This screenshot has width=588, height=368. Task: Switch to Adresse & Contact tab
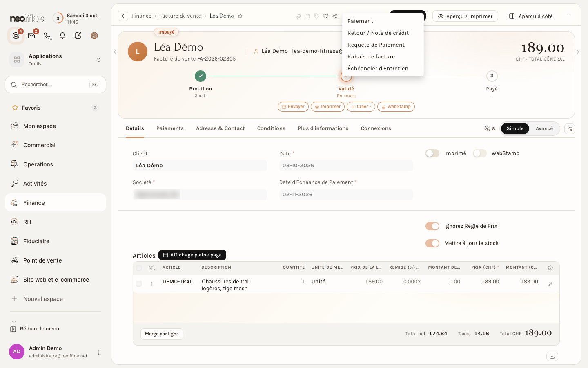[220, 128]
